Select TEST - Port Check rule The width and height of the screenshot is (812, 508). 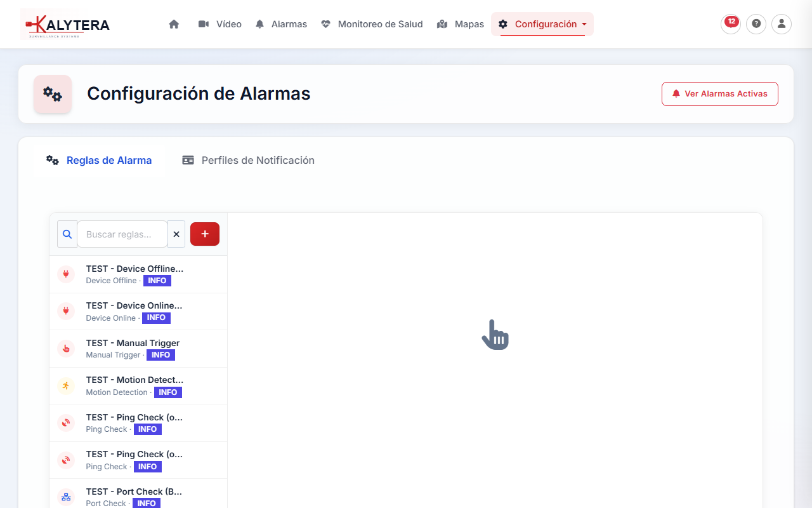(138, 493)
